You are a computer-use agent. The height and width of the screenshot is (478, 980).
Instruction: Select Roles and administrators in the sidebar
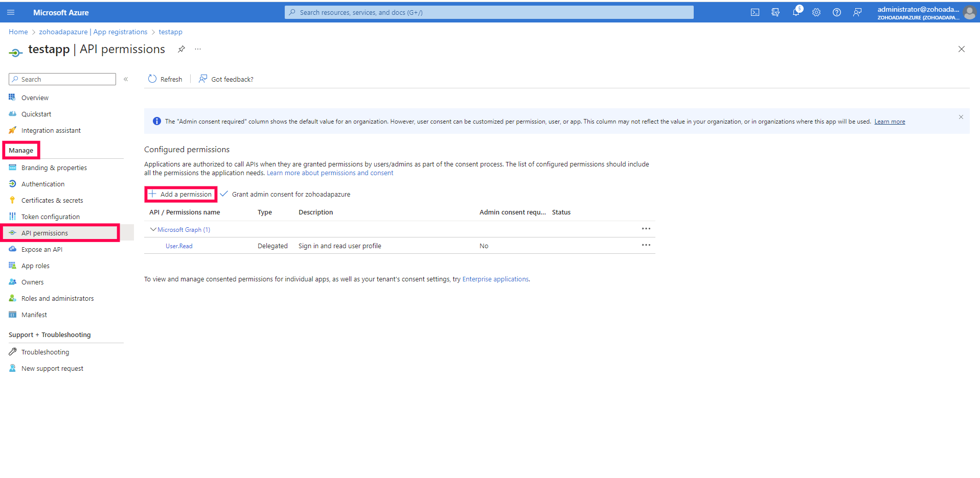tap(57, 298)
